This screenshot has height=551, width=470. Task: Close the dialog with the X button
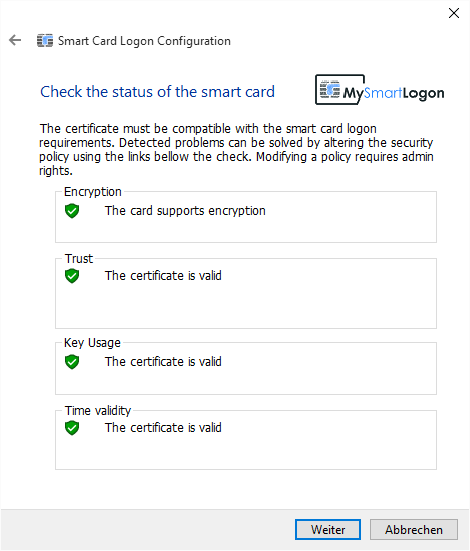pos(454,13)
